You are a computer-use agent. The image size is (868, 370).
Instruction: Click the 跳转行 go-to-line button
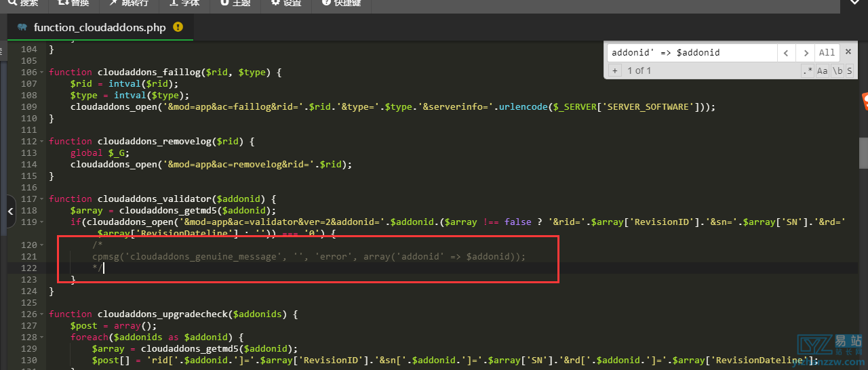tap(130, 3)
